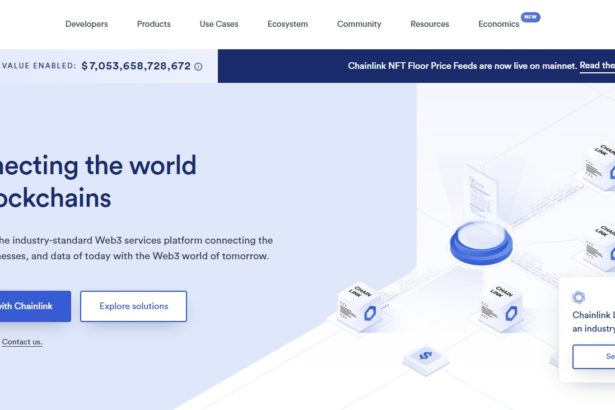The height and width of the screenshot is (410, 615).
Task: Click the NFT Floor Price Feeds announcement text
Action: click(462, 66)
